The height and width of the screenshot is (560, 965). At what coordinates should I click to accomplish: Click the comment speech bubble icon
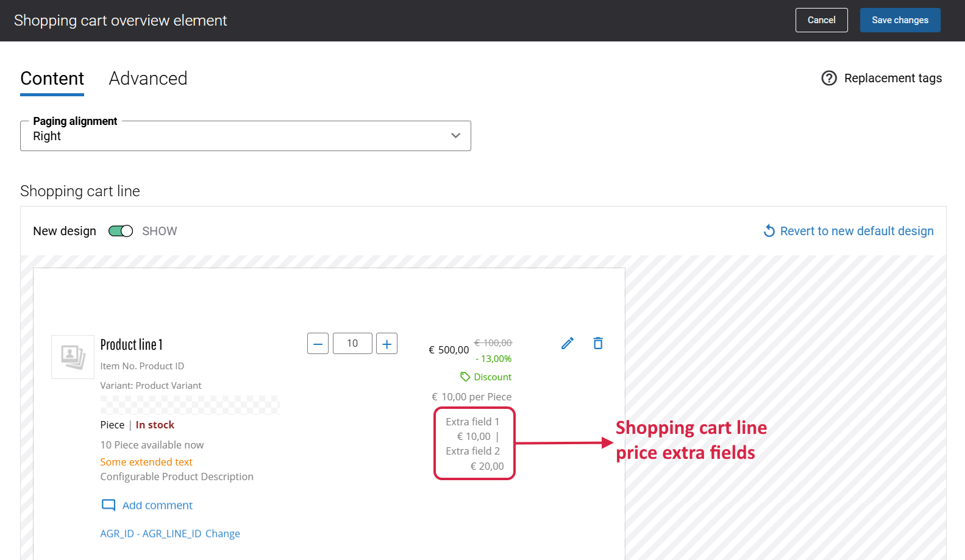tap(109, 505)
